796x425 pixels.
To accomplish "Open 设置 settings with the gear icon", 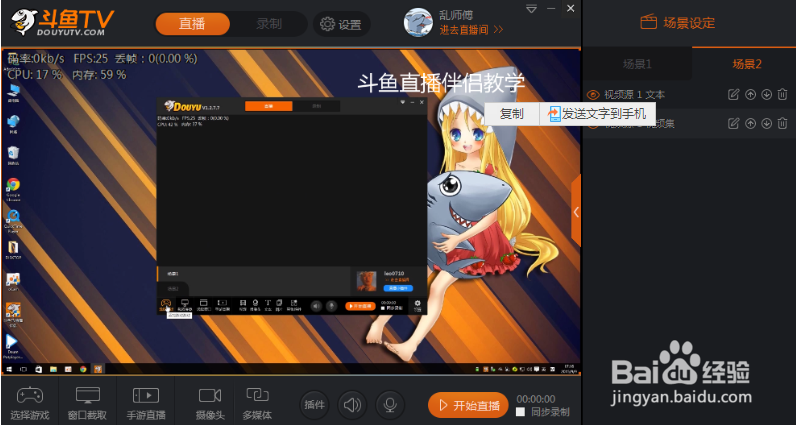I will 341,24.
